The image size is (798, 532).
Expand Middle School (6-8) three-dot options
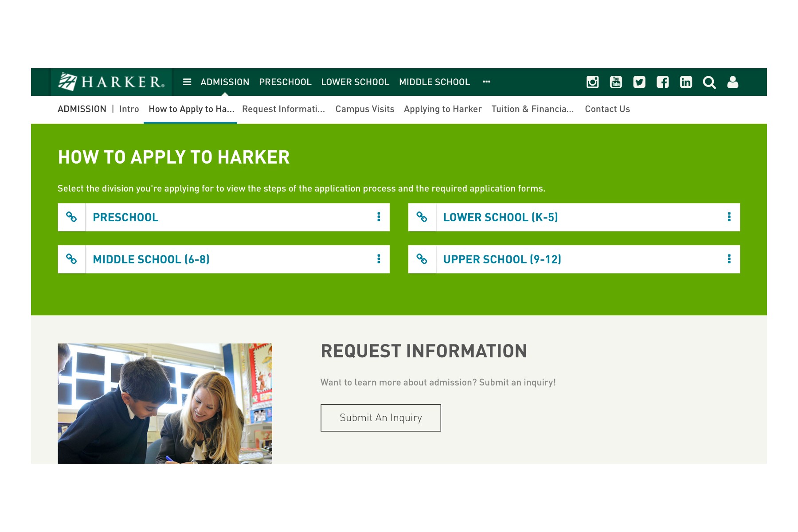point(379,259)
